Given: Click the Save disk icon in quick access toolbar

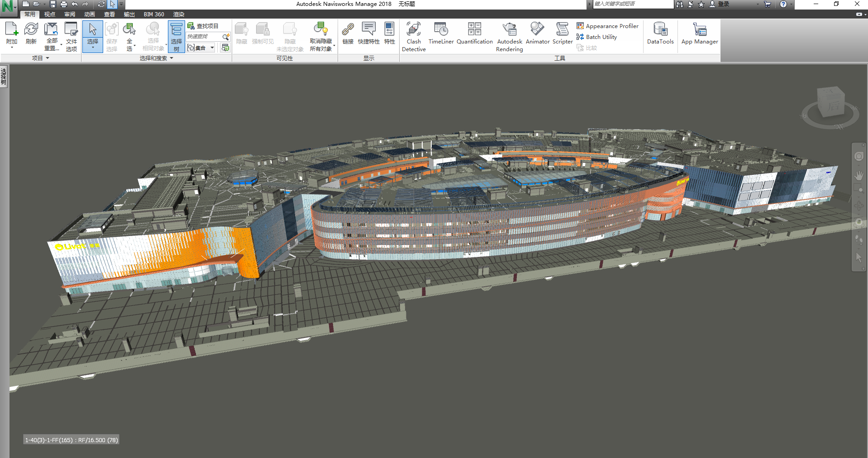Looking at the screenshot, I should (x=53, y=4).
